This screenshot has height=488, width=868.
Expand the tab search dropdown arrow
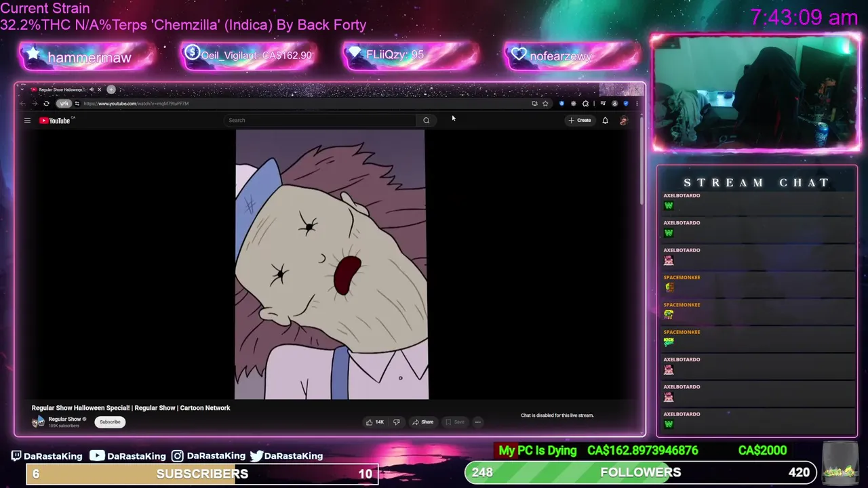pyautogui.click(x=22, y=89)
